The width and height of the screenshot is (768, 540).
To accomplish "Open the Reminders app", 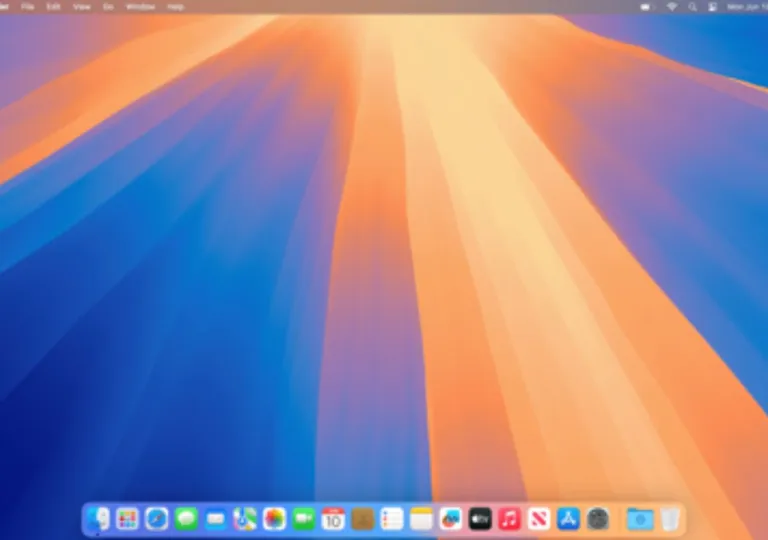I will click(392, 518).
